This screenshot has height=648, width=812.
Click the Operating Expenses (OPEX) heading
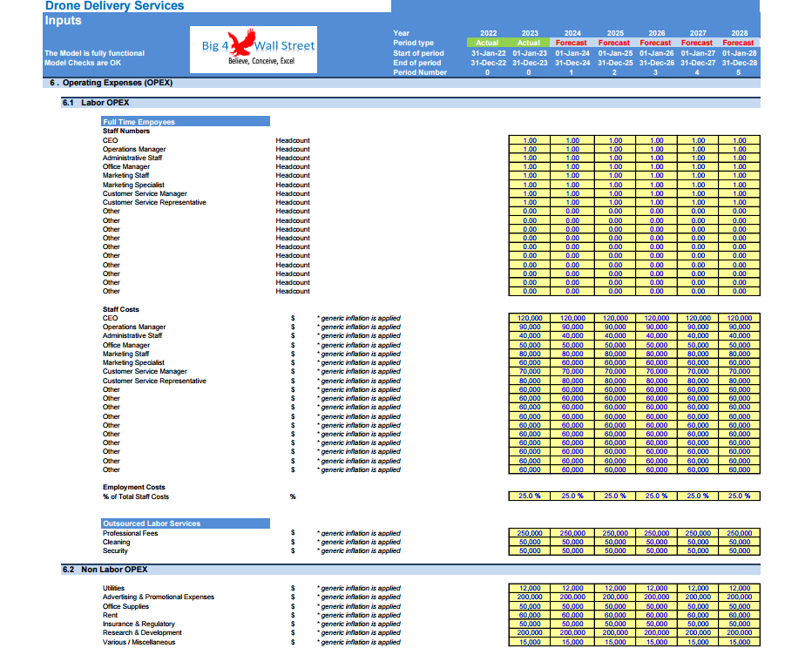117,83
